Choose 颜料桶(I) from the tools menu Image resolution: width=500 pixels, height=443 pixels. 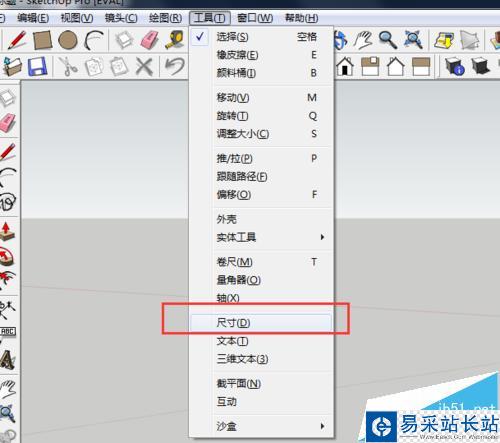(x=261, y=73)
